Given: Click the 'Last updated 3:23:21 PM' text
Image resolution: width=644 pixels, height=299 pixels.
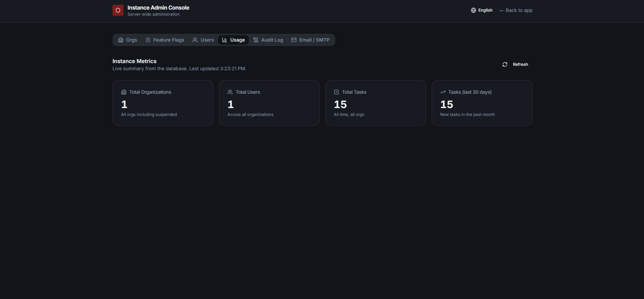Looking at the screenshot, I should (x=218, y=69).
